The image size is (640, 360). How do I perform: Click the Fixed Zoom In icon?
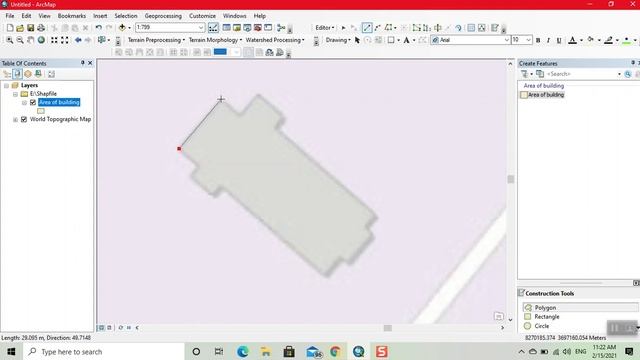[x=54, y=40]
